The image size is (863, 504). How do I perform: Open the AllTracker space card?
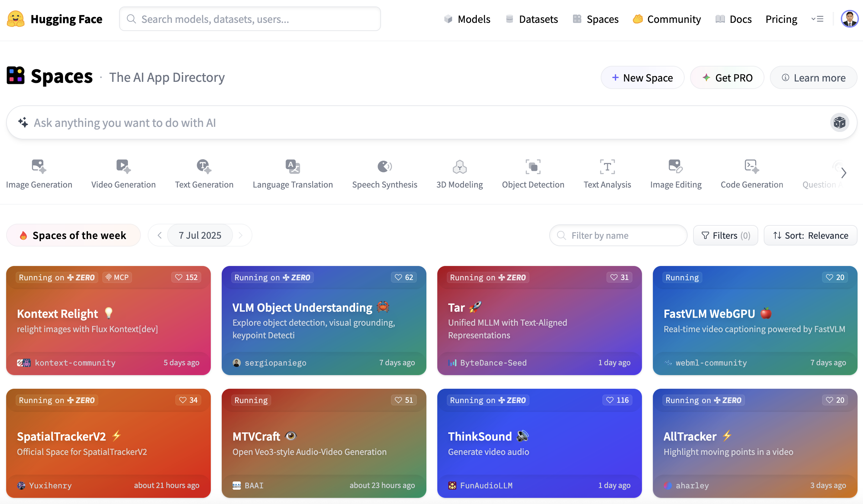tap(755, 443)
